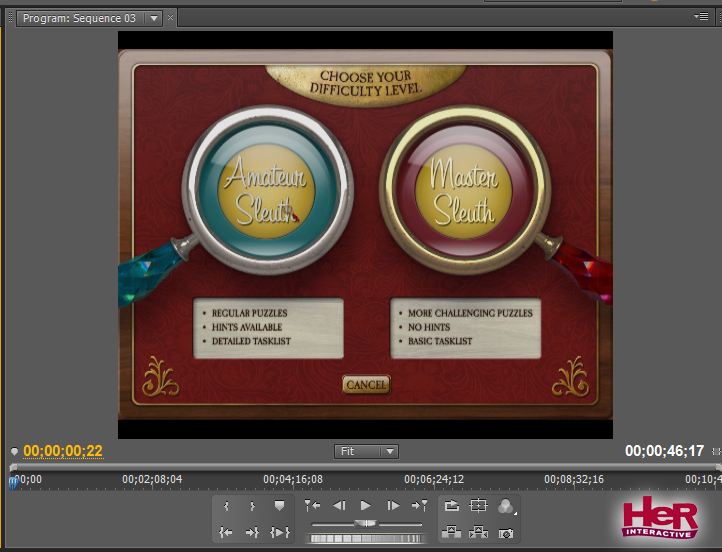Open the Program monitor panel menu
Screen dimensions: 722x552
coord(701,17)
